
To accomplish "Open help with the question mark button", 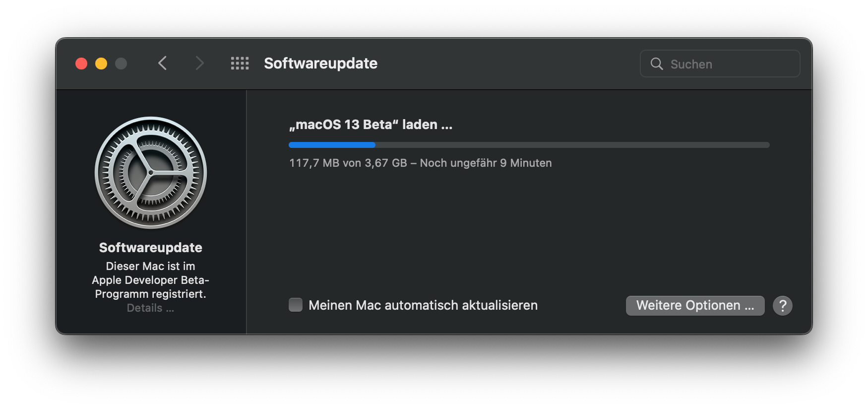I will tap(783, 306).
